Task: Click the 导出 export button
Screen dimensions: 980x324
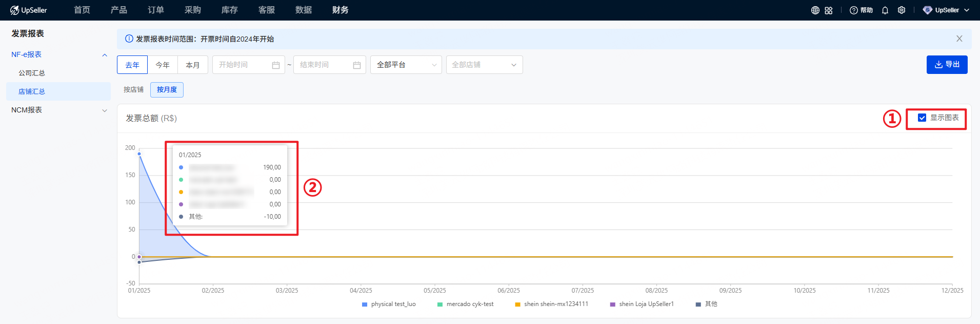Action: (x=947, y=65)
